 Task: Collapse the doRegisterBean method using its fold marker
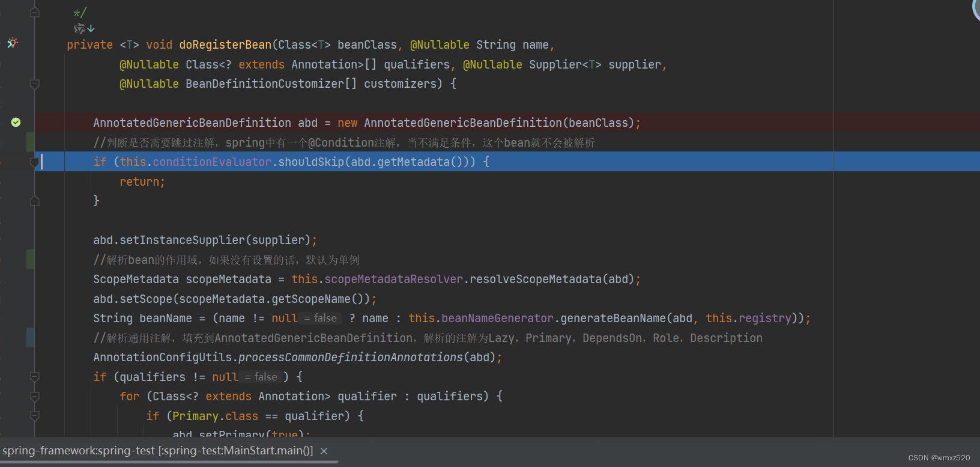[35, 84]
